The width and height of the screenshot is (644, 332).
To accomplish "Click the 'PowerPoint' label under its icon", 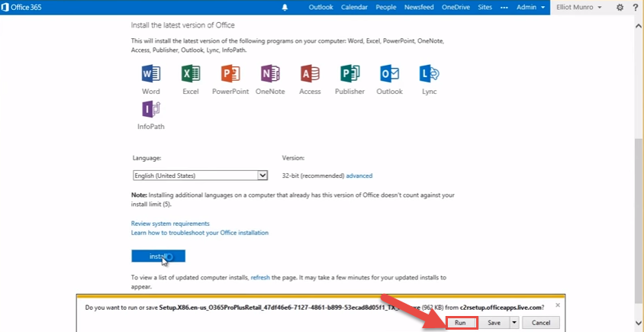I will pos(230,92).
